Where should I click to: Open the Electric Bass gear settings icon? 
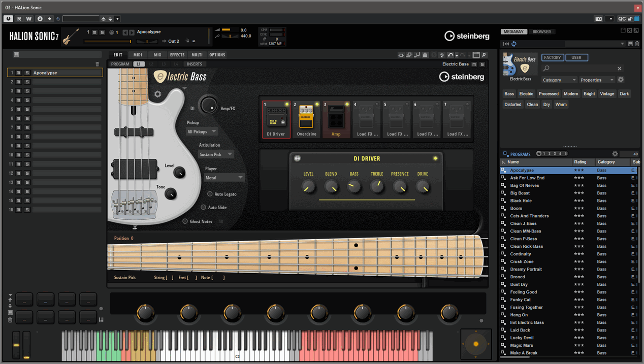157,94
